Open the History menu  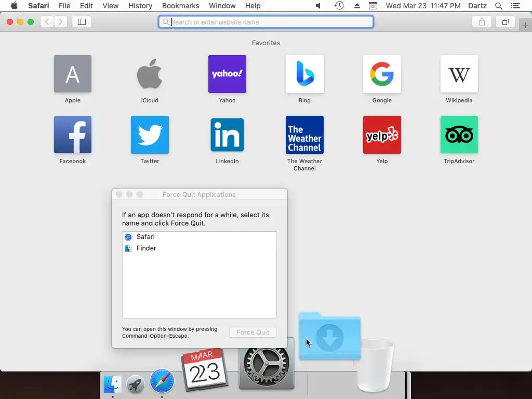coord(140,6)
